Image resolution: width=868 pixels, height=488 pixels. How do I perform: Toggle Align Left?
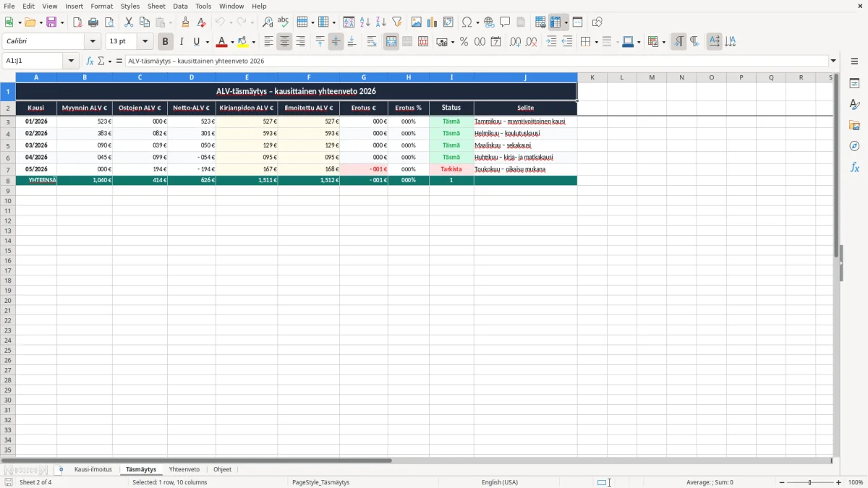(x=269, y=42)
